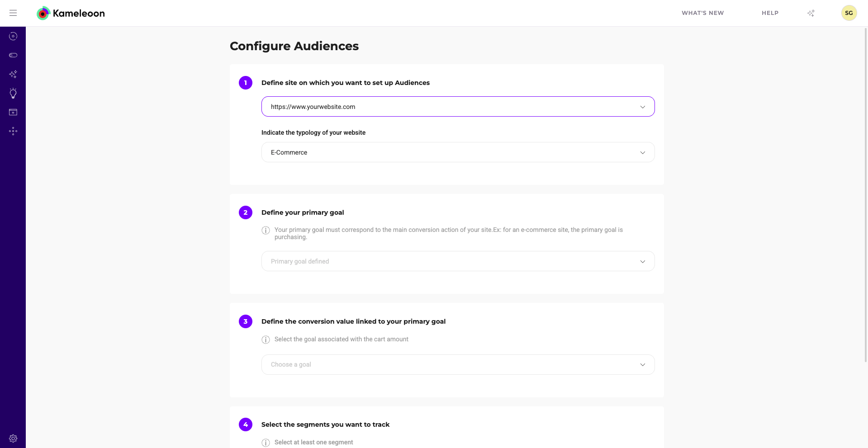The height and width of the screenshot is (448, 868).
Task: Click the window-plus icon in the sidebar
Action: pos(13,112)
